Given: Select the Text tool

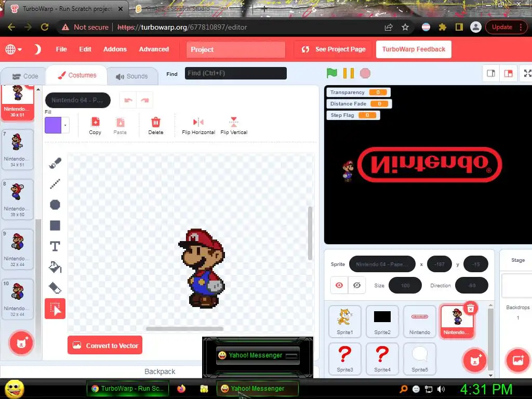Looking at the screenshot, I should tap(55, 246).
